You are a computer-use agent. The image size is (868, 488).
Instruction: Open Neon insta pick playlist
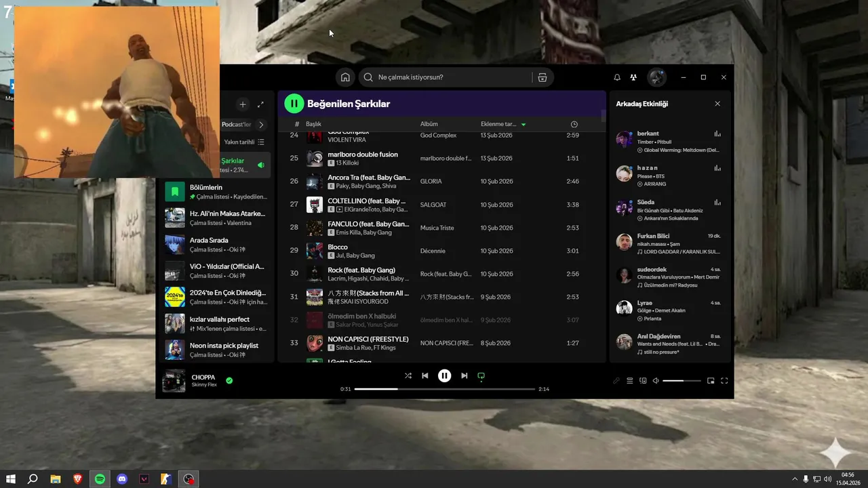tap(217, 350)
